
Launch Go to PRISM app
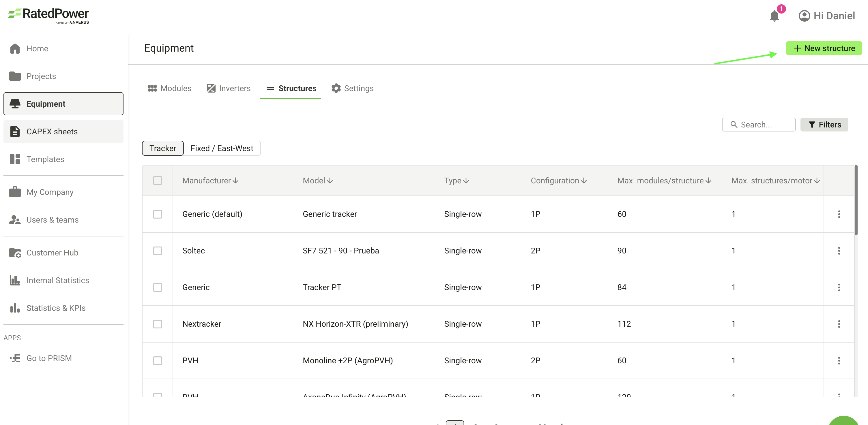pyautogui.click(x=63, y=358)
